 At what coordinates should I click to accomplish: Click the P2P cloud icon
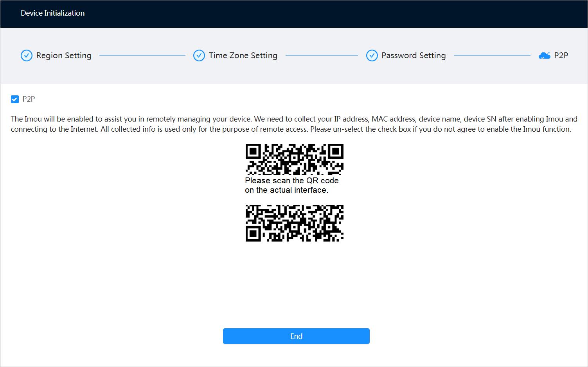click(x=544, y=55)
